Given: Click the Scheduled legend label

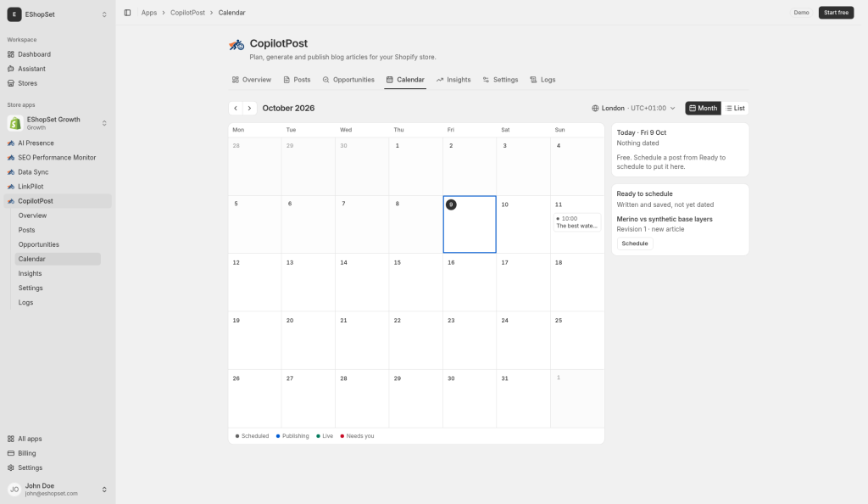Looking at the screenshot, I should coord(254,436).
